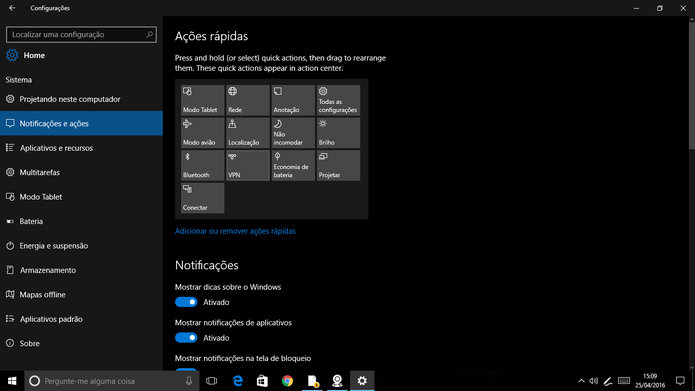Open Microsoft Edge from taskbar
The width and height of the screenshot is (695, 391).
coord(238,381)
